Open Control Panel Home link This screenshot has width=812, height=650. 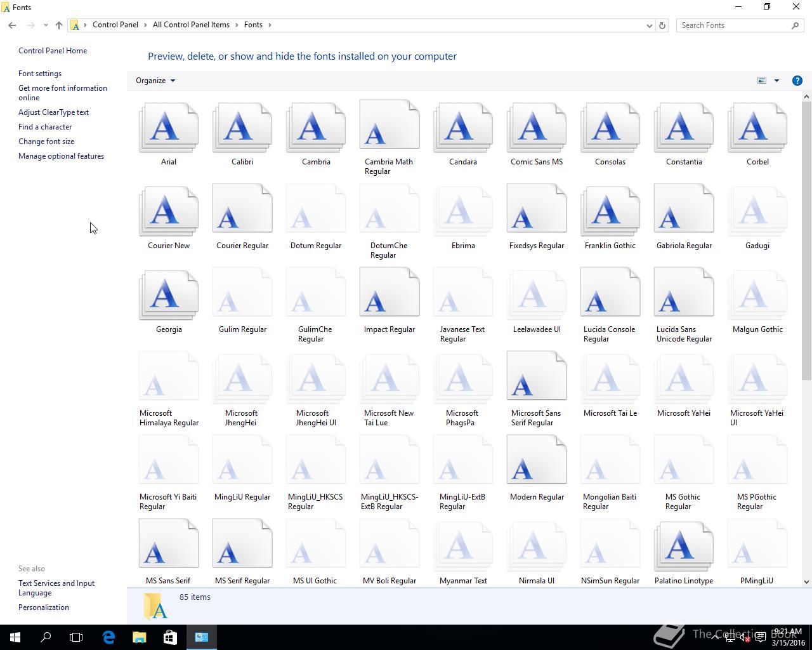(x=53, y=51)
